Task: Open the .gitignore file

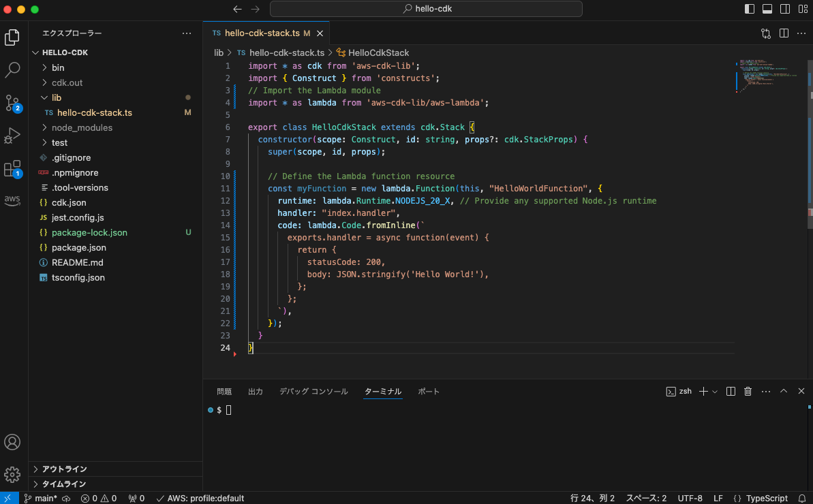Action: point(115,157)
